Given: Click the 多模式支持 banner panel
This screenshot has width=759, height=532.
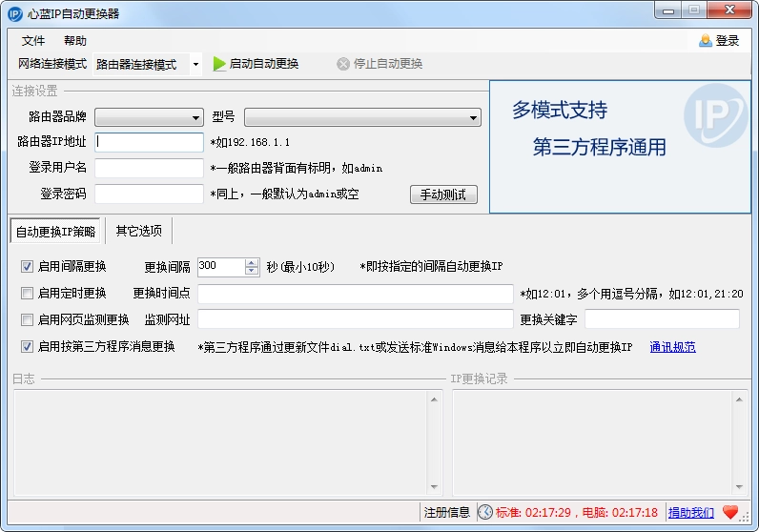Looking at the screenshot, I should [620, 147].
